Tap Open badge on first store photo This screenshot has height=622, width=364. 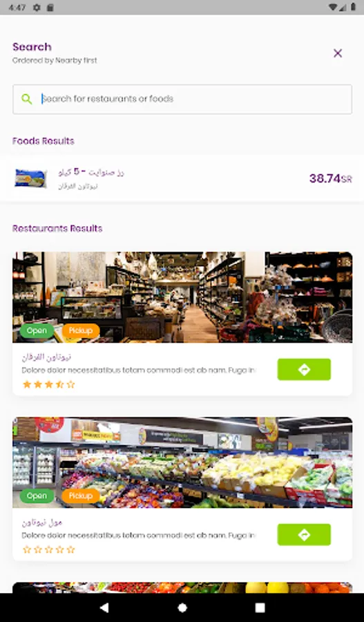click(x=37, y=331)
